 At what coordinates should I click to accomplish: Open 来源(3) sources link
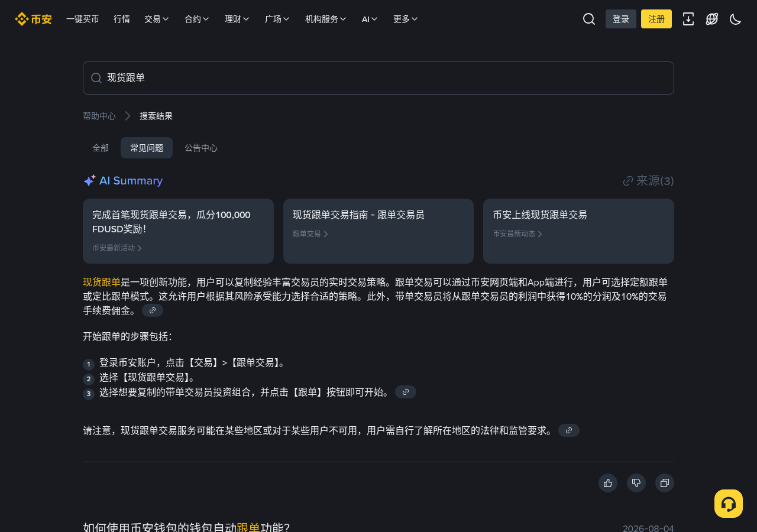pyautogui.click(x=648, y=181)
